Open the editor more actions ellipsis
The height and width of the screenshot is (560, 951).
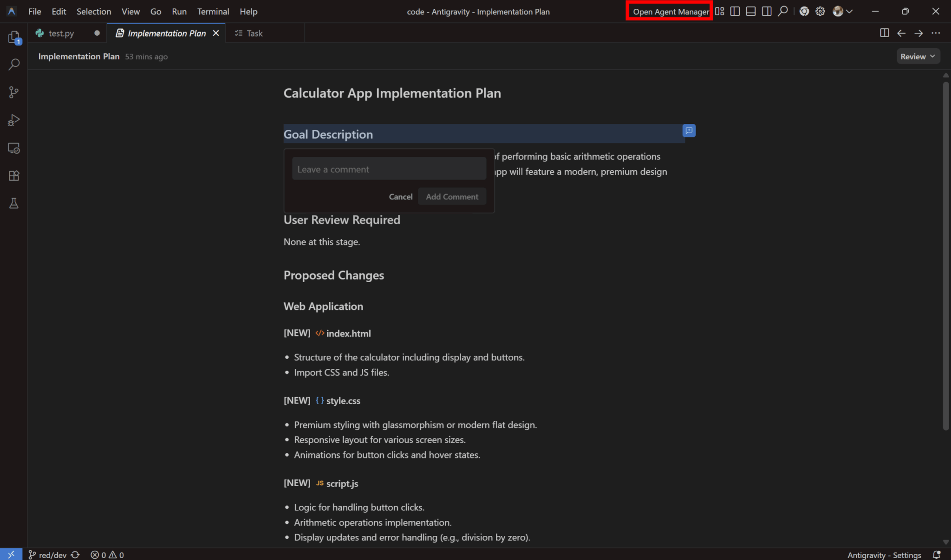click(x=936, y=33)
